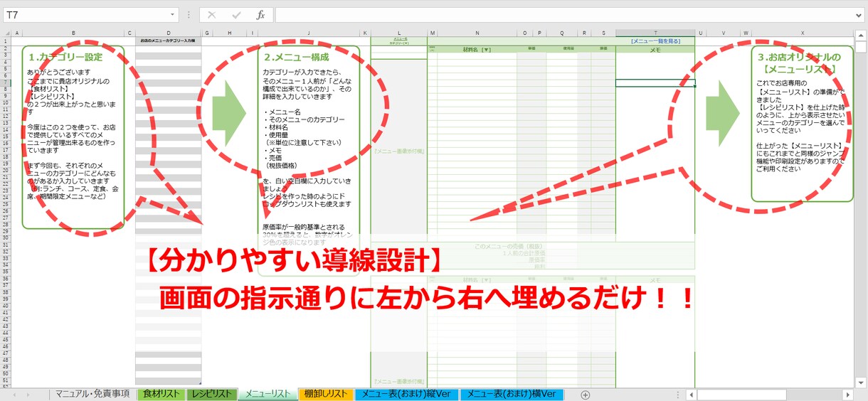This screenshot has height=401, width=868.
Task: Click the 1.カテゴリー設定 heading
Action: 65,56
